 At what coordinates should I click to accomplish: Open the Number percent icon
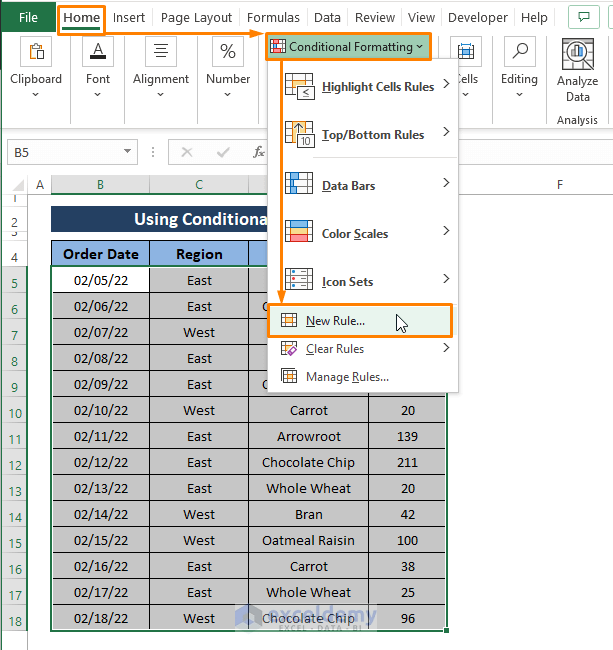228,51
